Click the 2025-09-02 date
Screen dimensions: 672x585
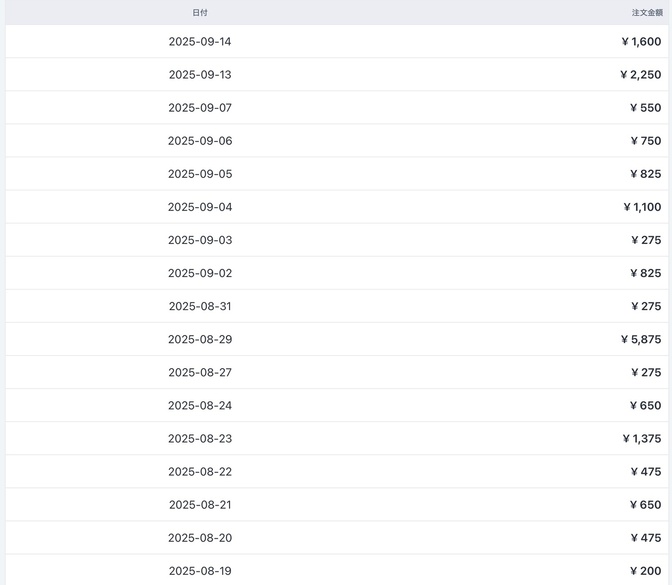pyautogui.click(x=200, y=273)
